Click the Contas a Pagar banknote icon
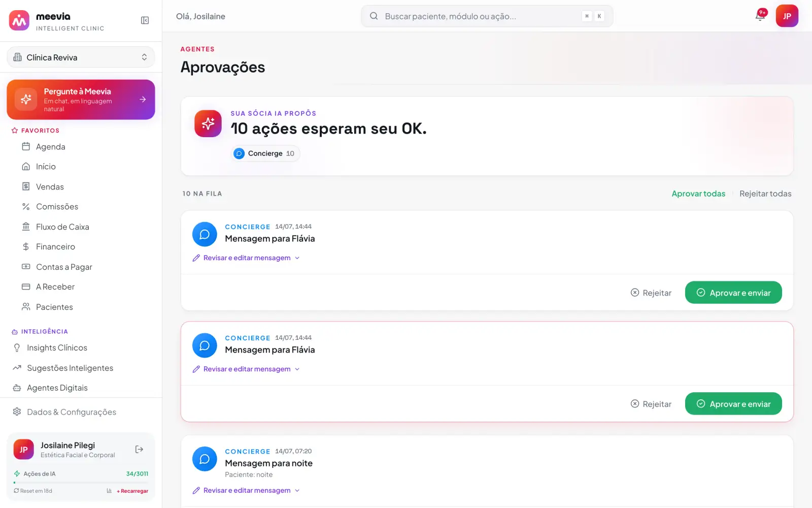This screenshot has width=812, height=508. point(26,267)
